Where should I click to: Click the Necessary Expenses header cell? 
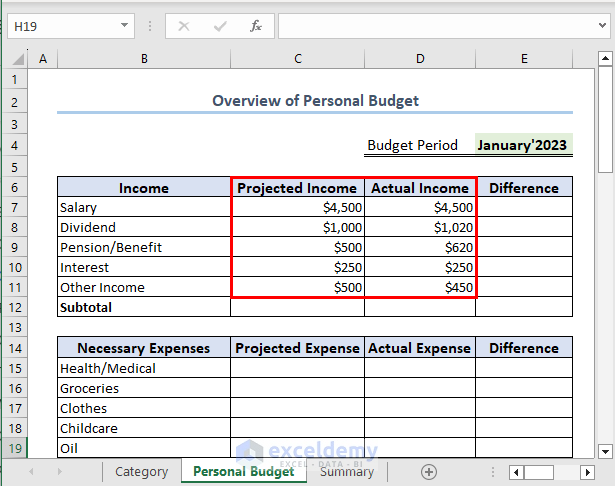(144, 348)
